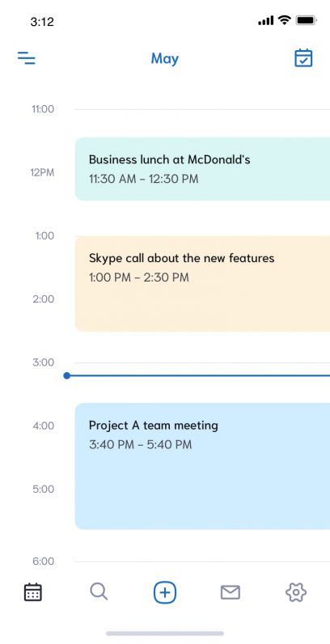This screenshot has height=644, width=330.
Task: Add a new event with plus icon
Action: point(165,592)
